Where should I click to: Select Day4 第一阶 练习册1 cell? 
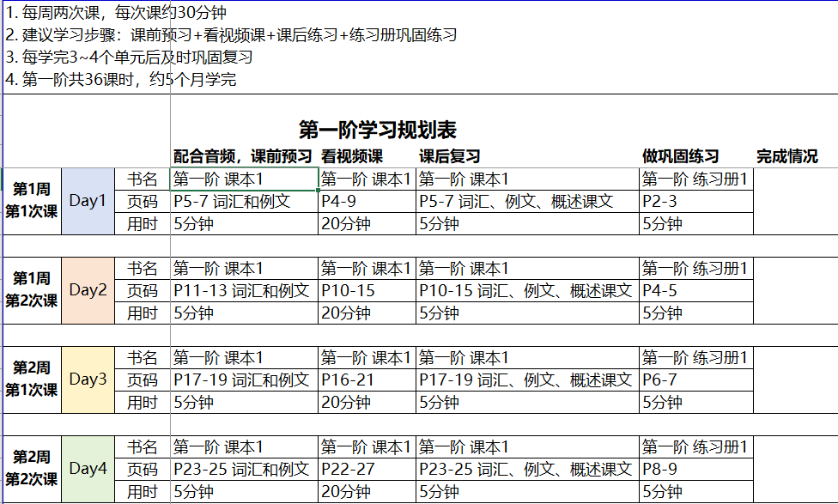click(x=696, y=446)
